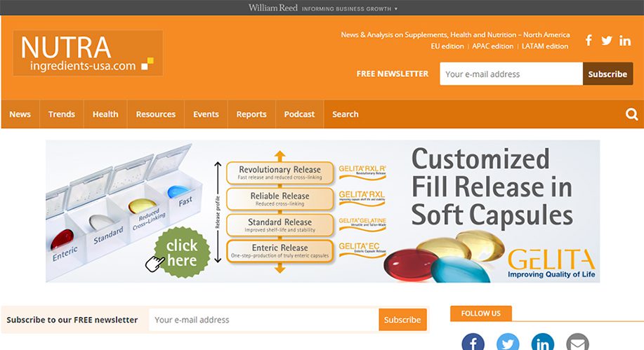Open the News menu item
This screenshot has width=644, height=350.
coord(20,114)
